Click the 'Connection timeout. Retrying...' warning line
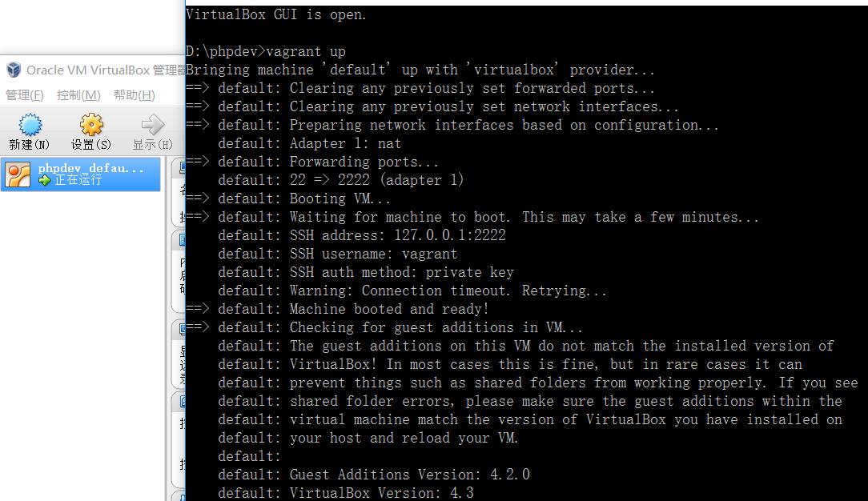Screen dimensions: 868x501 pos(412,291)
